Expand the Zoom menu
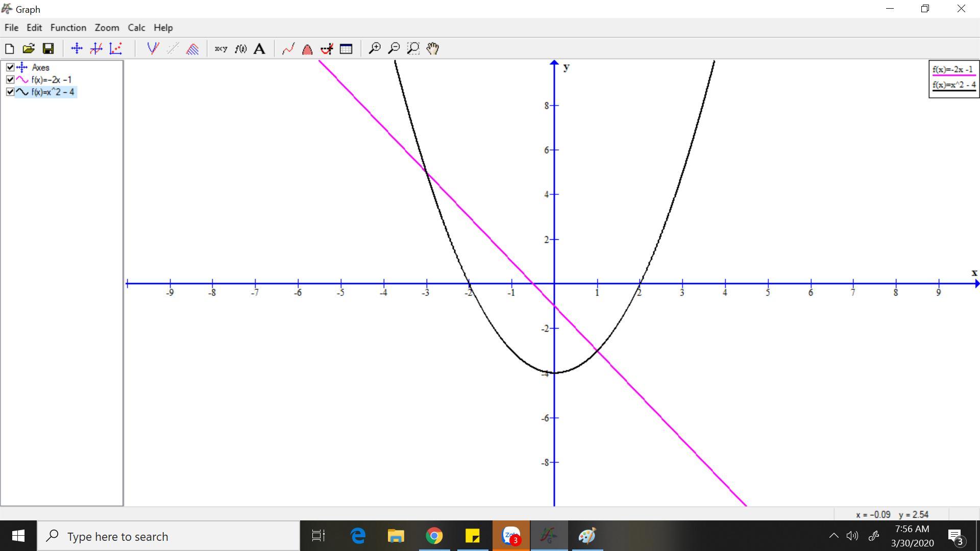Screen dimensions: 980x551 tap(107, 28)
